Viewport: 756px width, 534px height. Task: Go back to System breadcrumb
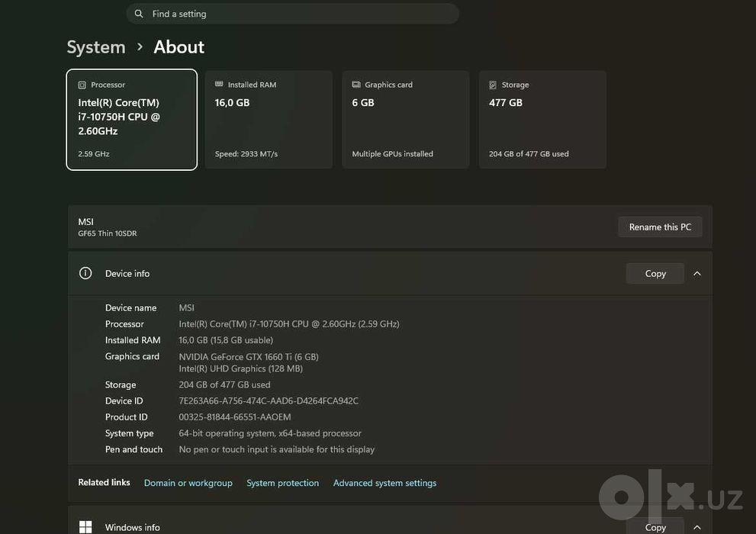coord(96,47)
